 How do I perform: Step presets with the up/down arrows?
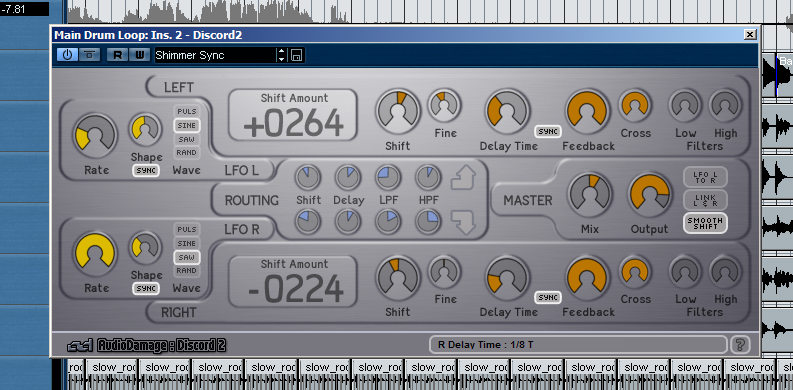(x=282, y=55)
